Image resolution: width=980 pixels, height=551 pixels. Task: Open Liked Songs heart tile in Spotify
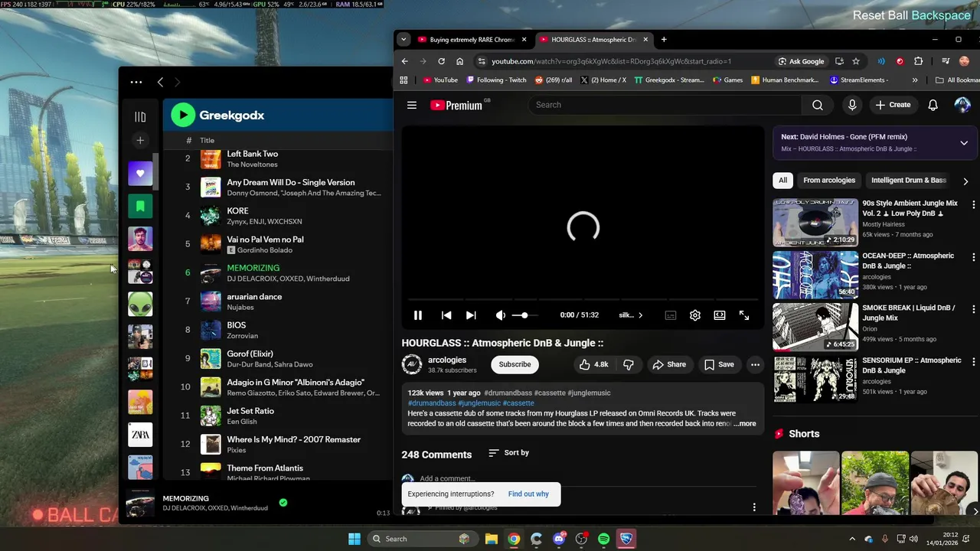click(140, 174)
